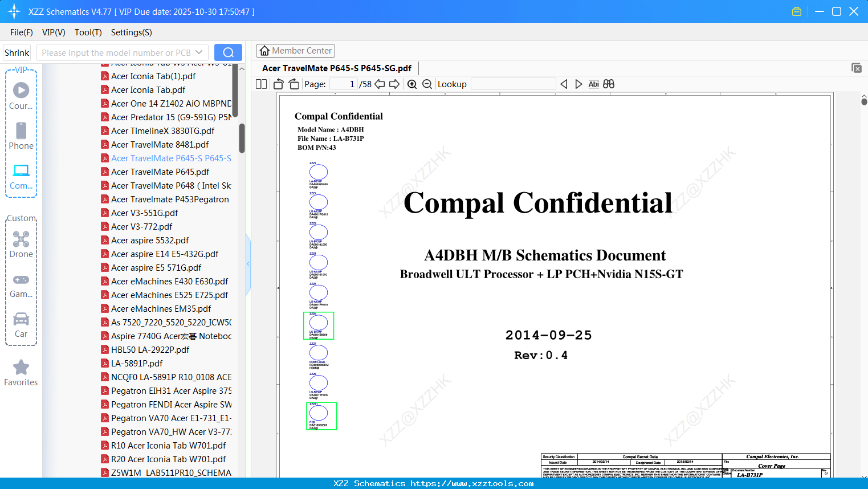Open the Course category in sidebar

(21, 96)
